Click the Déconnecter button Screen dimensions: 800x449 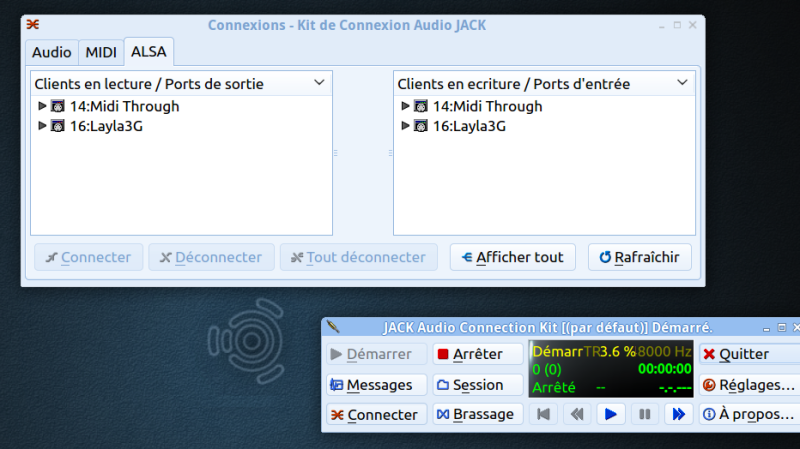(x=211, y=257)
